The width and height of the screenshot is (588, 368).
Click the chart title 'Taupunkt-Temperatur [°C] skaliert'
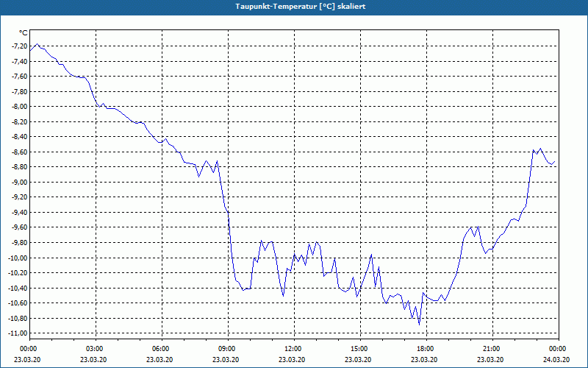[301, 7]
